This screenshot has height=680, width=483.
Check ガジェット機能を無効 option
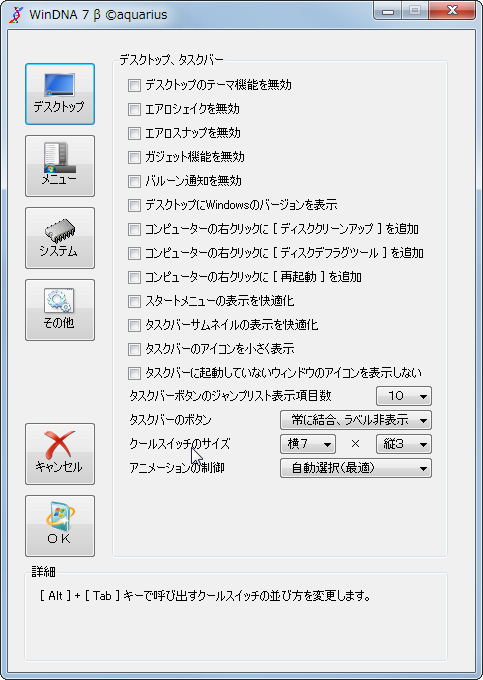(x=134, y=157)
